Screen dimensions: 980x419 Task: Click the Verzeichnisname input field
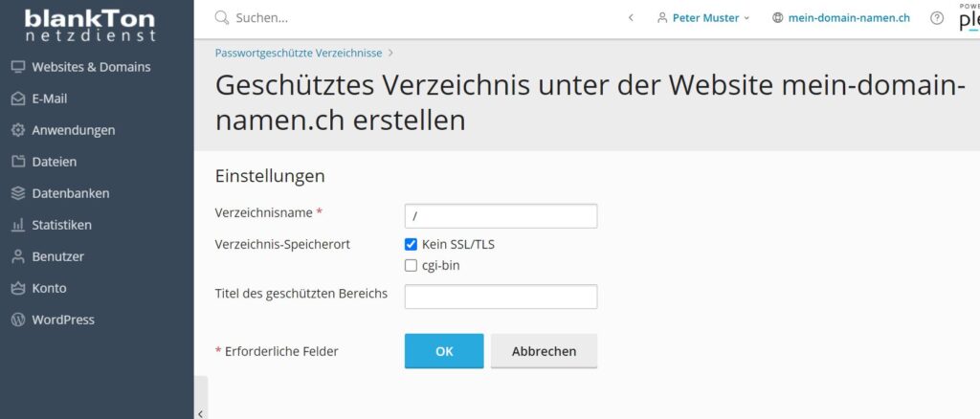(x=501, y=216)
